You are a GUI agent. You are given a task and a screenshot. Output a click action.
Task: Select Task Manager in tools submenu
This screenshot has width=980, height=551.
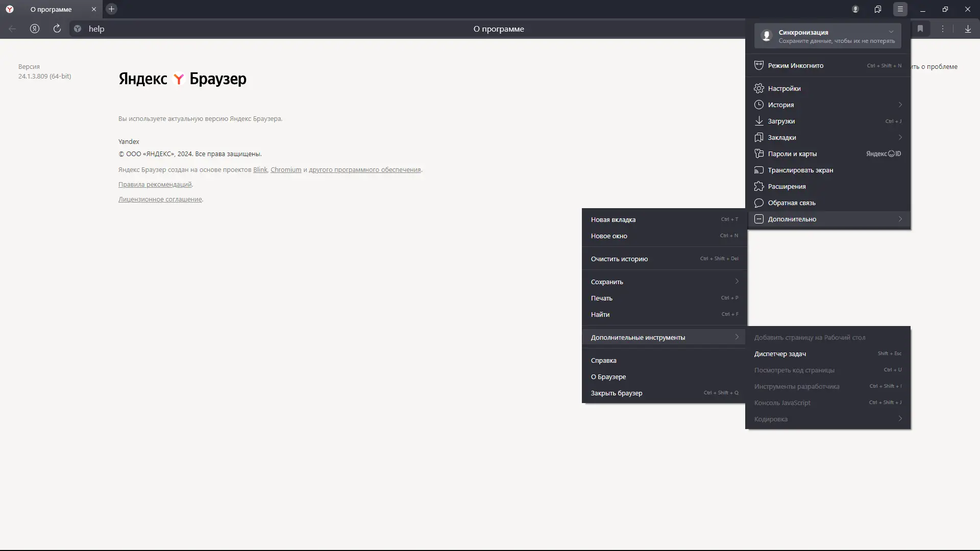click(x=780, y=354)
